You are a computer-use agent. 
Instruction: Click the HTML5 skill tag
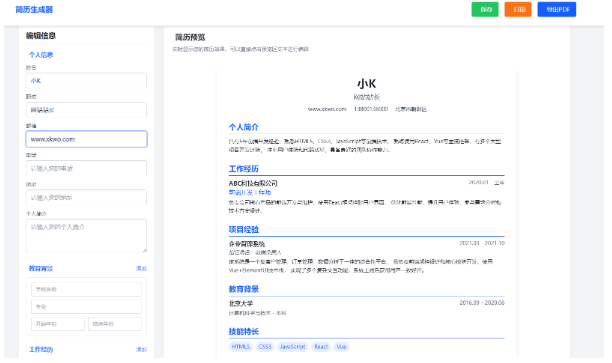[x=240, y=347]
